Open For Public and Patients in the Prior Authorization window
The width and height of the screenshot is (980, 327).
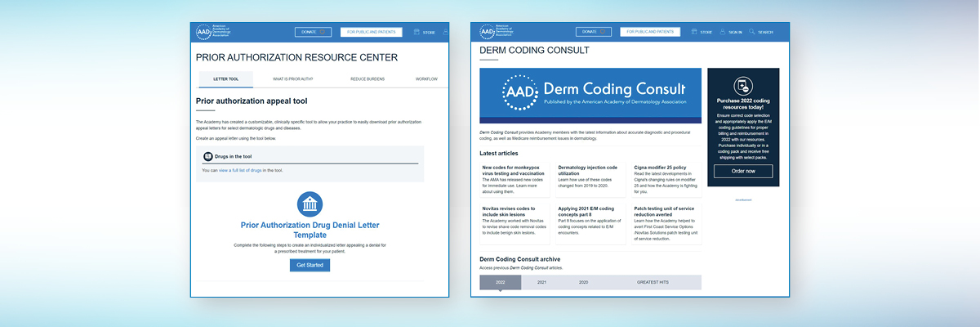[x=372, y=32]
